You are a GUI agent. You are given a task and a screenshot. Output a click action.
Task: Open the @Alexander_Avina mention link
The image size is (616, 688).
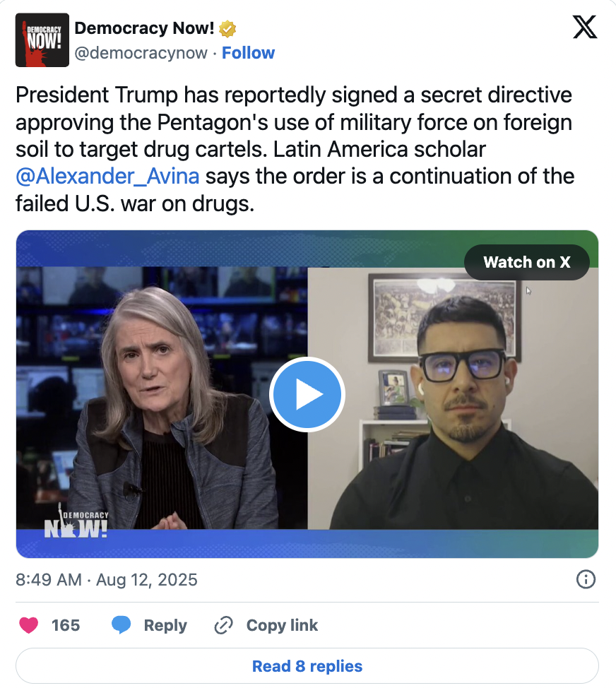point(107,177)
